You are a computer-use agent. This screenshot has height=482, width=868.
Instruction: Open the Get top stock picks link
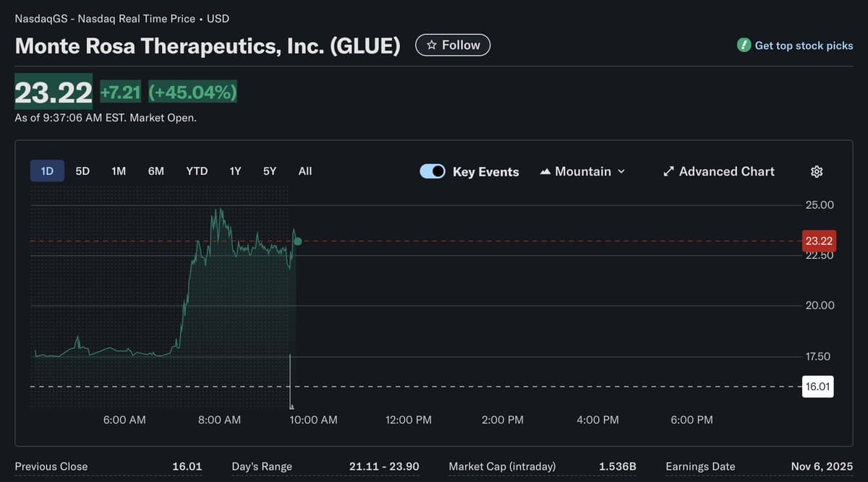[804, 46]
